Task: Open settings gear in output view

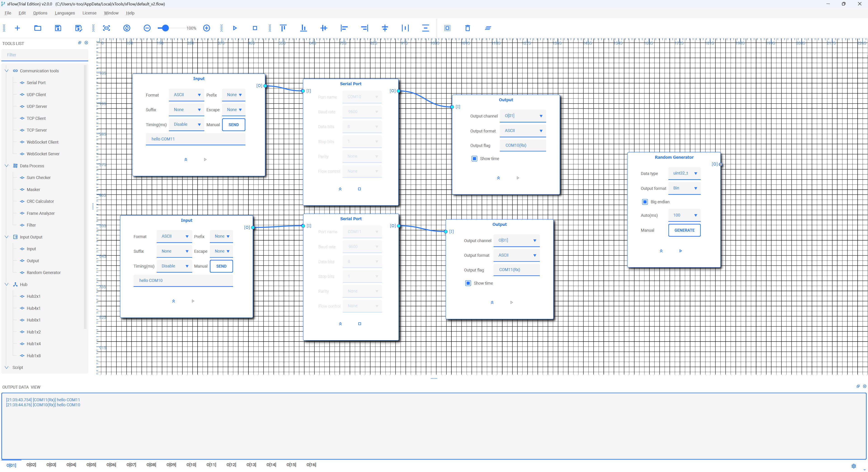Action: tap(854, 466)
